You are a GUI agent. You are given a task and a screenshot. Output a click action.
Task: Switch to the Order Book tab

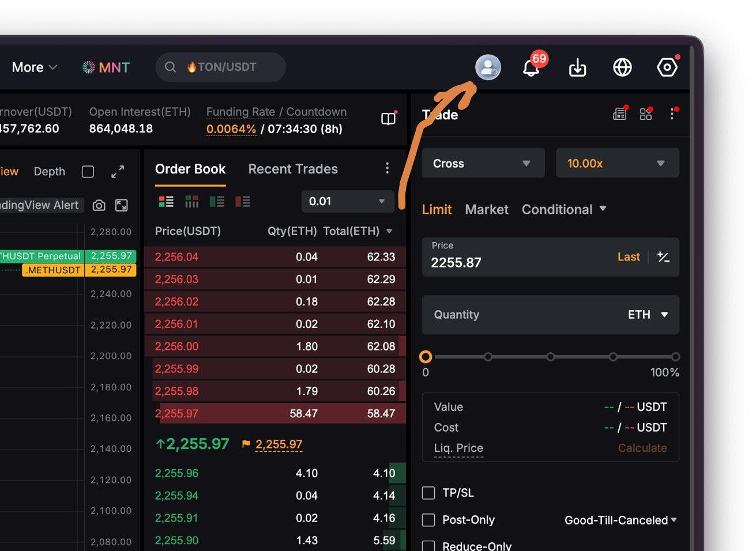[x=190, y=169]
